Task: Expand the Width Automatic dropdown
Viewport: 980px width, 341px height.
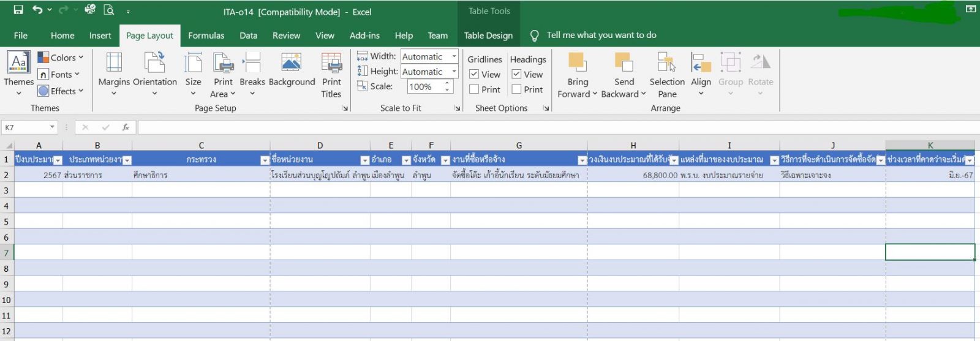Action: (x=454, y=56)
